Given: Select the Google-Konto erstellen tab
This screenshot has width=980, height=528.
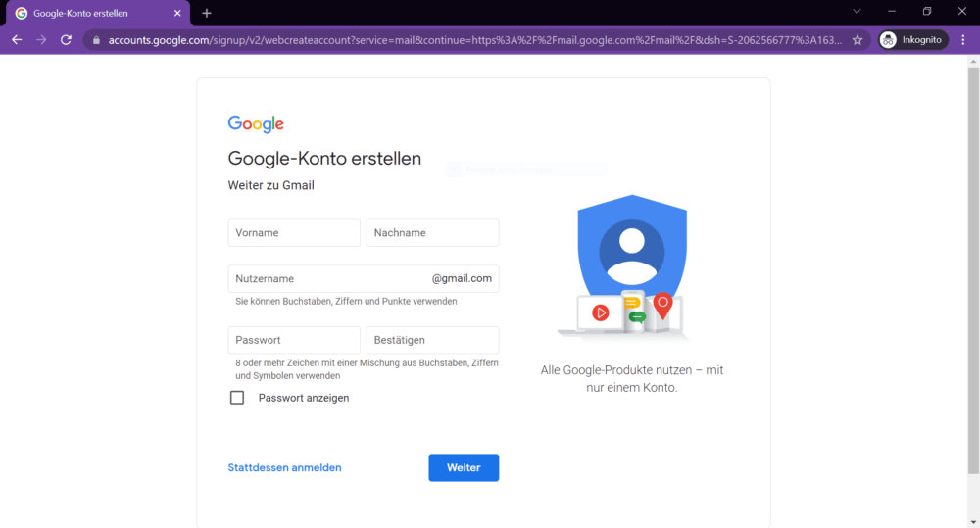Looking at the screenshot, I should 98,13.
